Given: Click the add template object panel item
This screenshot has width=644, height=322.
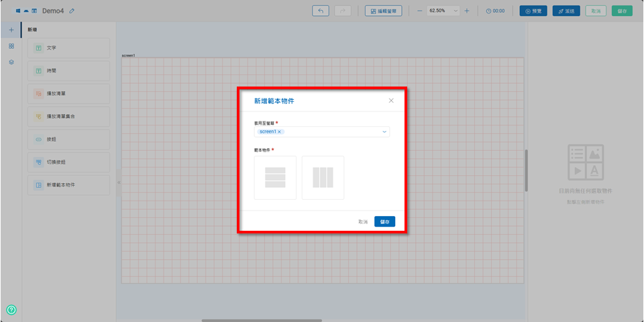Looking at the screenshot, I should click(68, 185).
